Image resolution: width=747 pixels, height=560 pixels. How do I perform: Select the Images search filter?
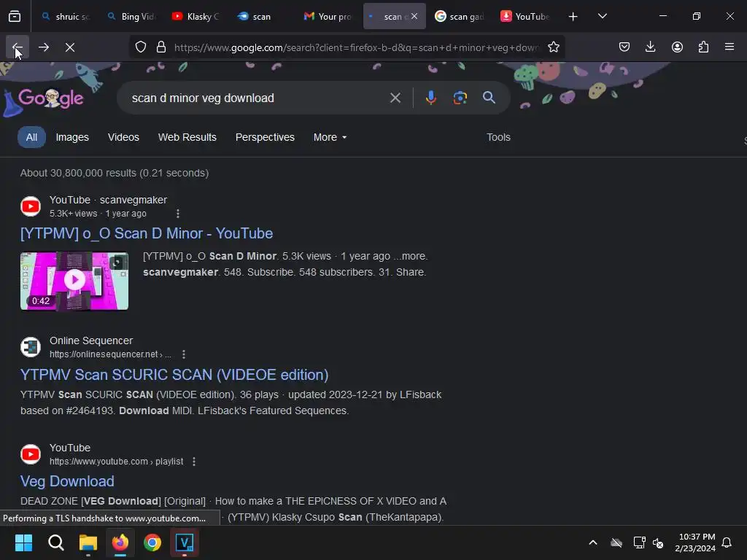(x=72, y=137)
